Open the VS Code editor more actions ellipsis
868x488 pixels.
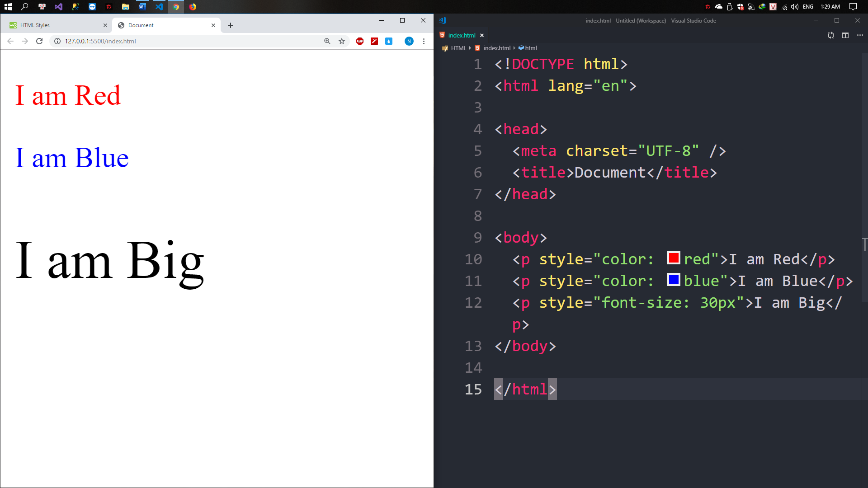pos(860,35)
